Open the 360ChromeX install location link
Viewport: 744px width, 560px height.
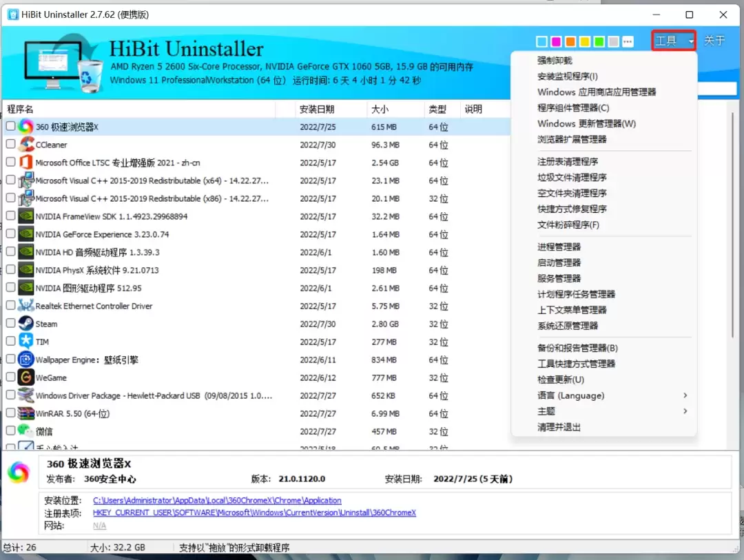[x=217, y=500]
